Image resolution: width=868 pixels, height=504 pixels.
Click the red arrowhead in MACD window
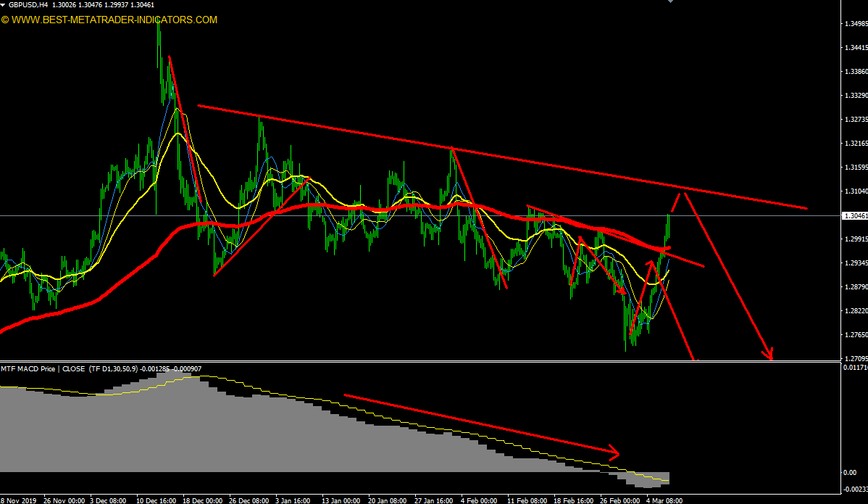(x=614, y=454)
